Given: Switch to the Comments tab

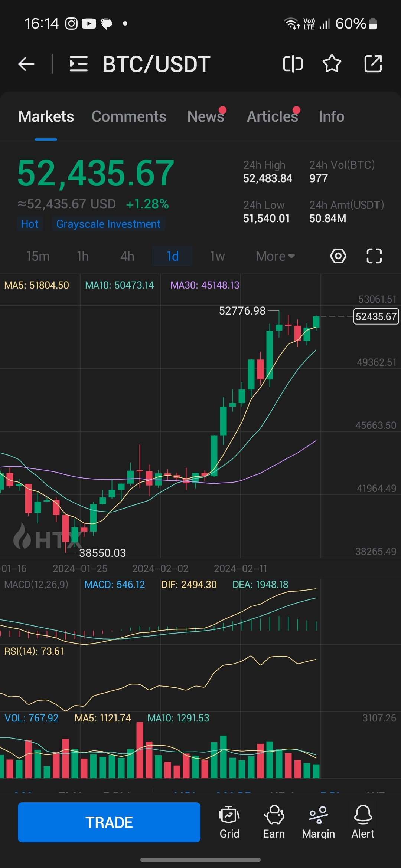Looking at the screenshot, I should click(129, 116).
